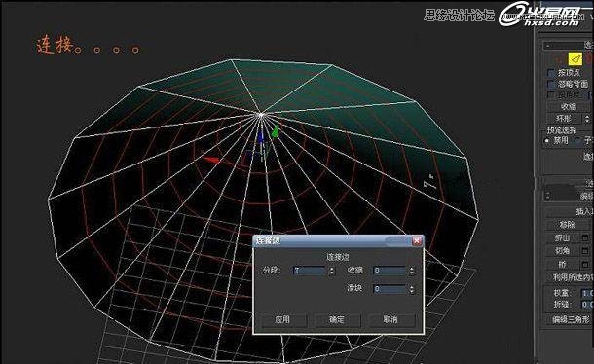This screenshot has height=364, width=594.
Task: Confirm with the 确定 (OK) button
Action: pyautogui.click(x=337, y=320)
